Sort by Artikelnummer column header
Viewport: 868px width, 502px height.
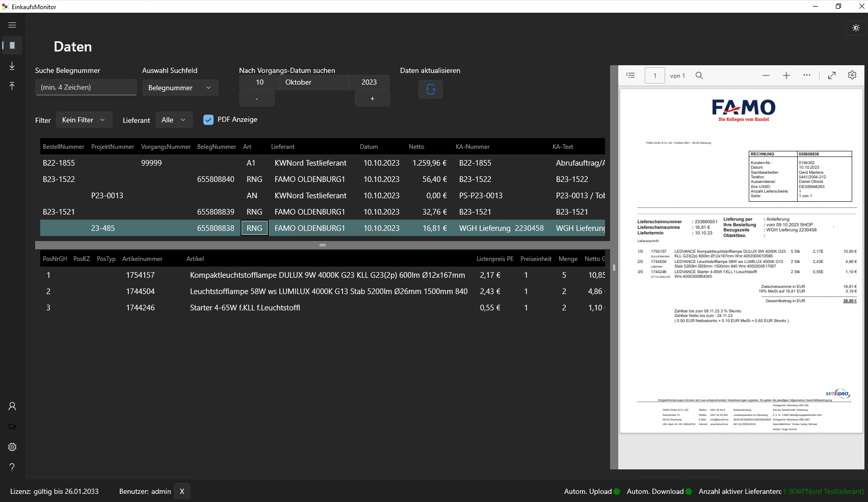pyautogui.click(x=142, y=259)
